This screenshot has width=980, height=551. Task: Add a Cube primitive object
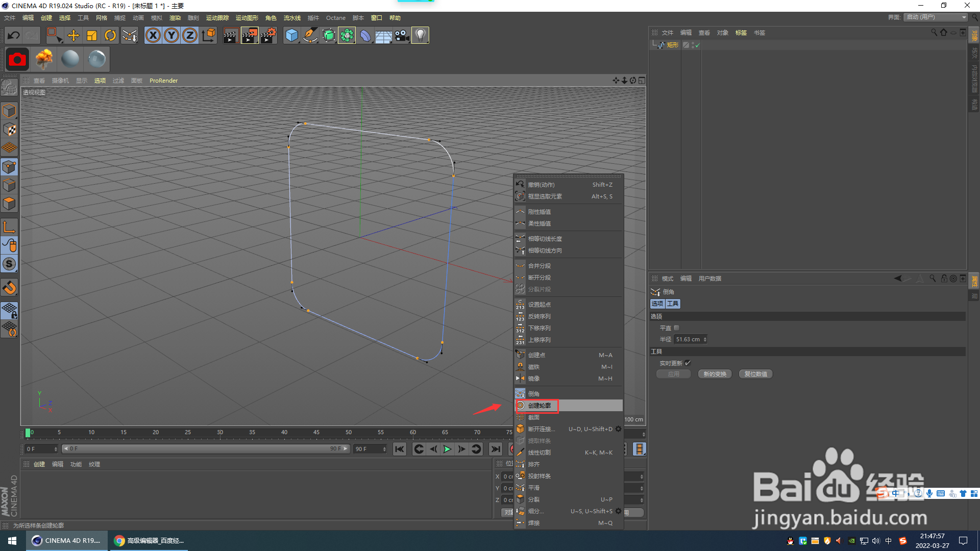pyautogui.click(x=291, y=35)
